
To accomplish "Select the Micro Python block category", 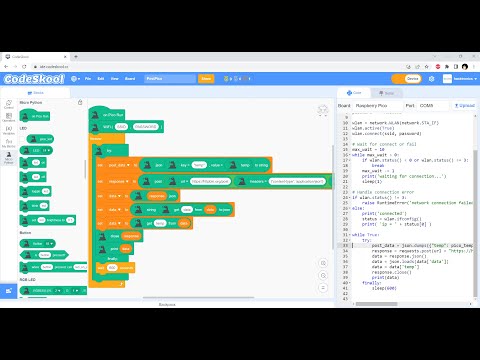I will 9,157.
